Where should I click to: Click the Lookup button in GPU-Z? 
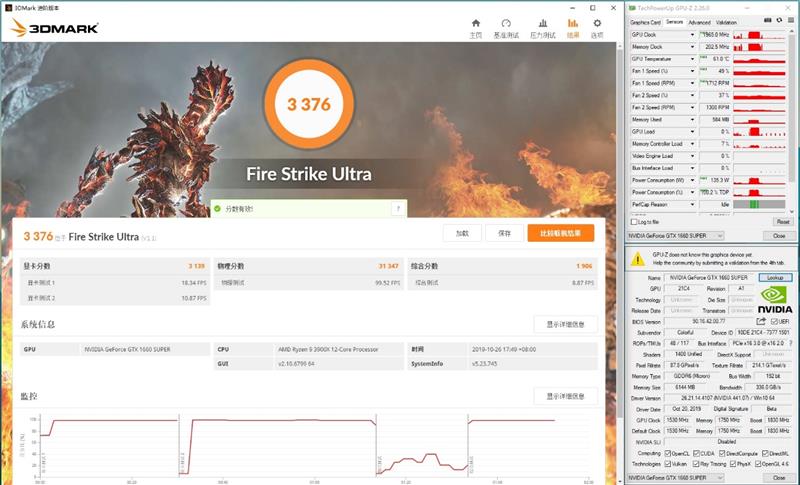[x=775, y=277]
